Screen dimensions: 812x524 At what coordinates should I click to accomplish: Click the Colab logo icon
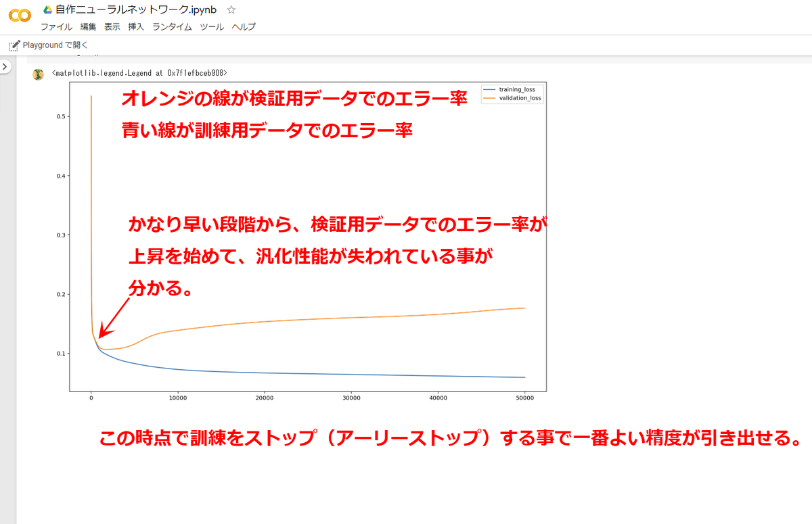[x=19, y=15]
